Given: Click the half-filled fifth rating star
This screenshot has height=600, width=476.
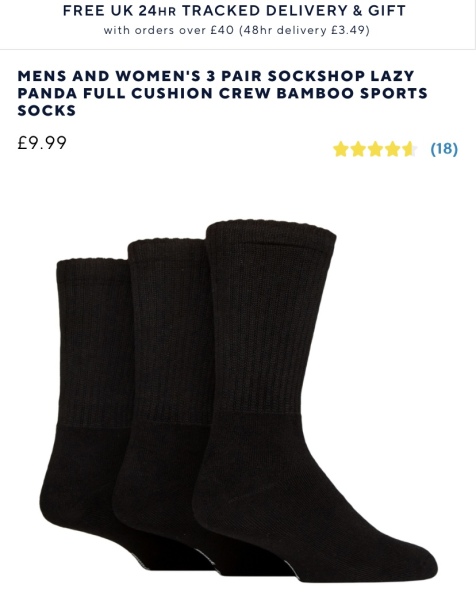Looking at the screenshot, I should [409, 149].
